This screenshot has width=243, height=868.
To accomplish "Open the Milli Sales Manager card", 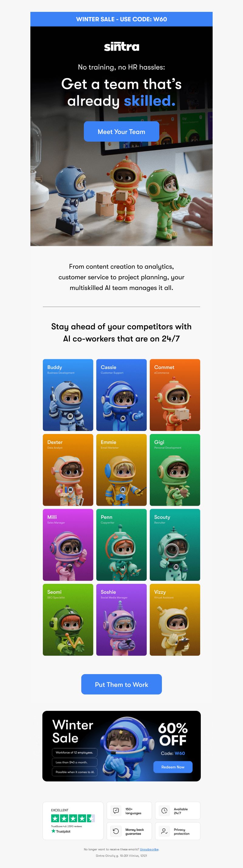I will pyautogui.click(x=68, y=545).
